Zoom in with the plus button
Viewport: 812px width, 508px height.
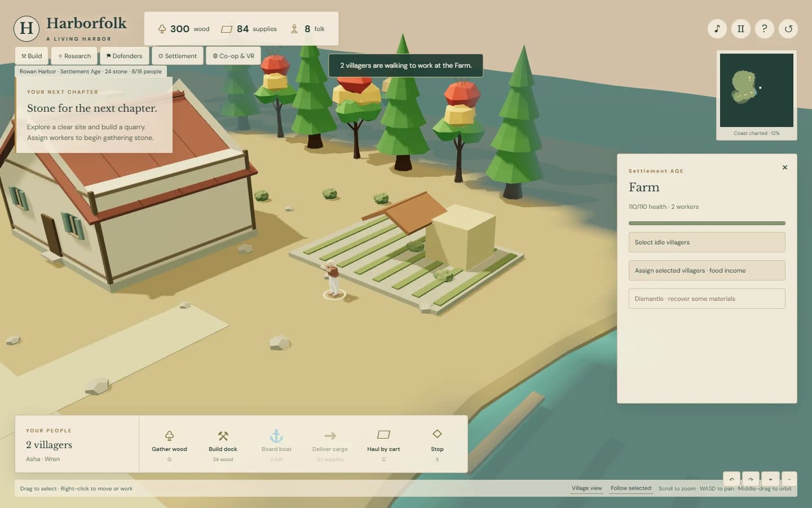click(770, 479)
